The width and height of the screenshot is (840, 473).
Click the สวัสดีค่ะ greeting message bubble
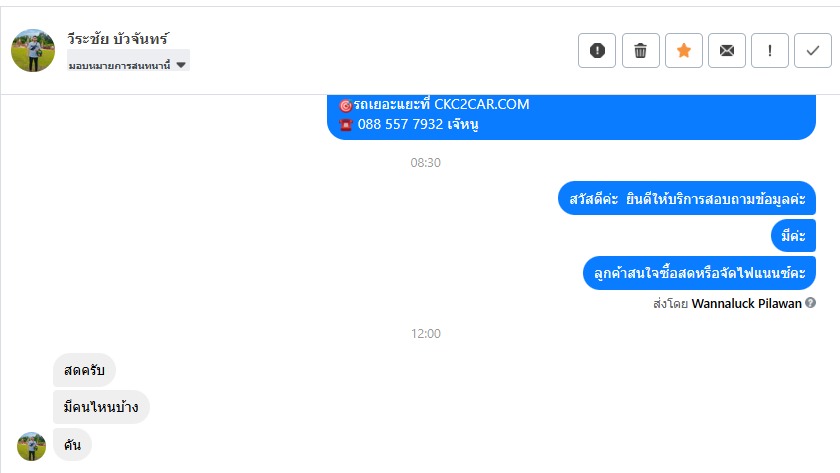tap(687, 199)
